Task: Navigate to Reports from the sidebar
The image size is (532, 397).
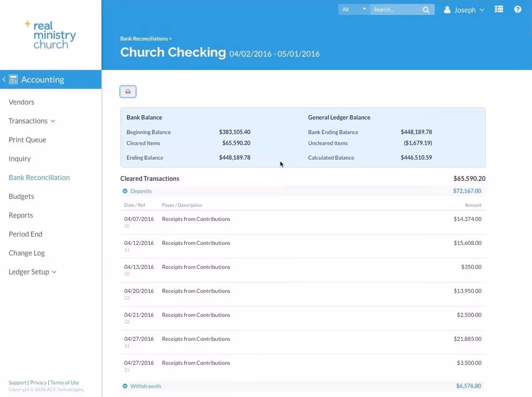Action: pos(20,215)
